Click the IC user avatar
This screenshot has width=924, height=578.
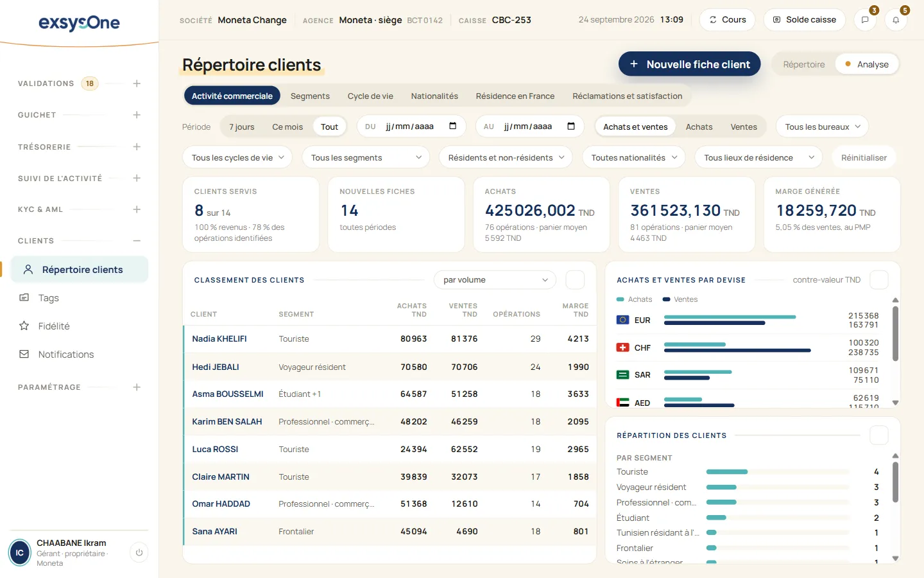click(20, 552)
